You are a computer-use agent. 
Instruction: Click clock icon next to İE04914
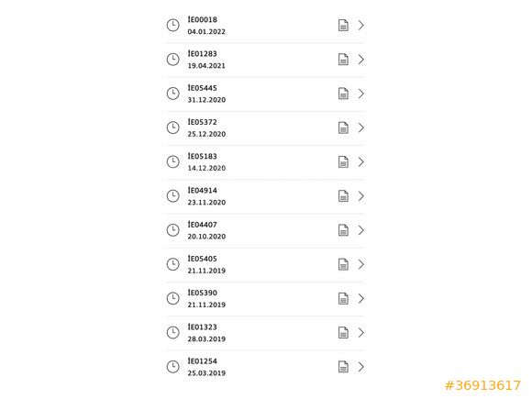click(173, 196)
